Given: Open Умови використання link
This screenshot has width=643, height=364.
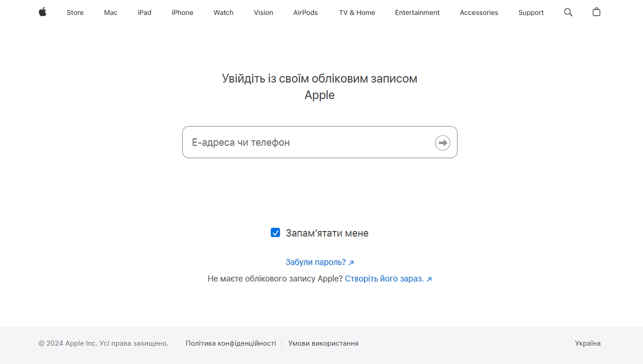Looking at the screenshot, I should [323, 343].
